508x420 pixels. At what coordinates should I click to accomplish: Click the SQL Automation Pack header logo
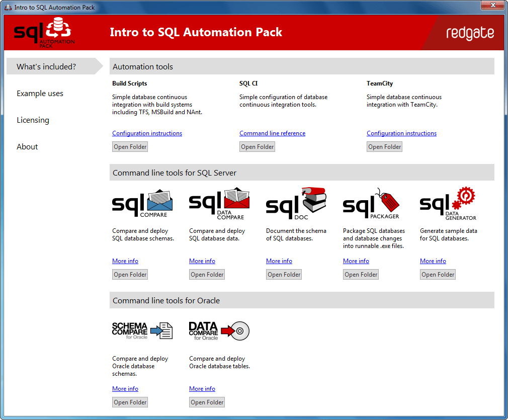pyautogui.click(x=44, y=32)
